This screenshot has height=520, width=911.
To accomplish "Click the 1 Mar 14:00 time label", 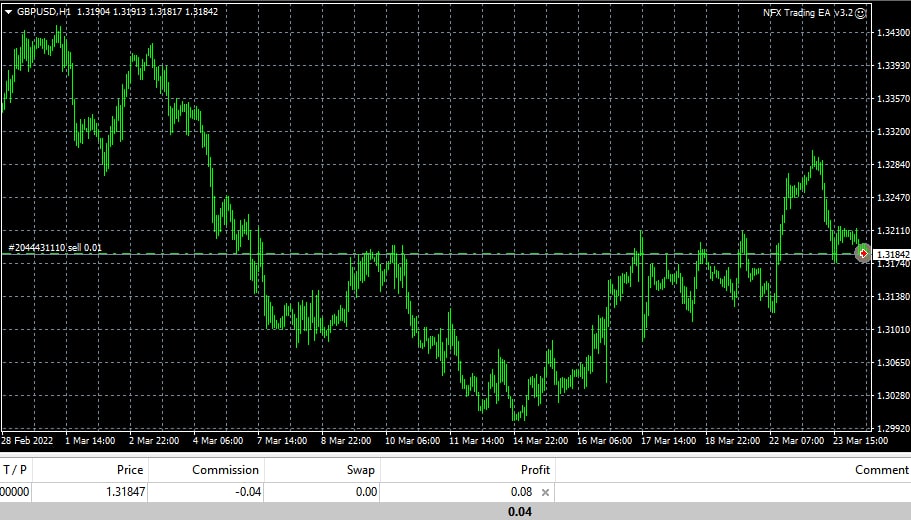I will [x=90, y=440].
